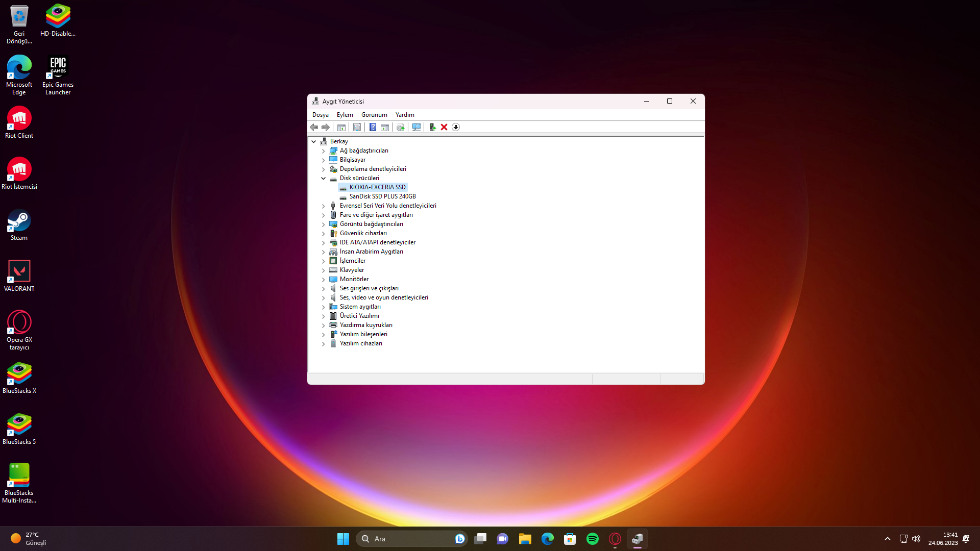Viewport: 980px width, 551px height.
Task: Click the red X uninstall device icon
Action: [x=444, y=127]
